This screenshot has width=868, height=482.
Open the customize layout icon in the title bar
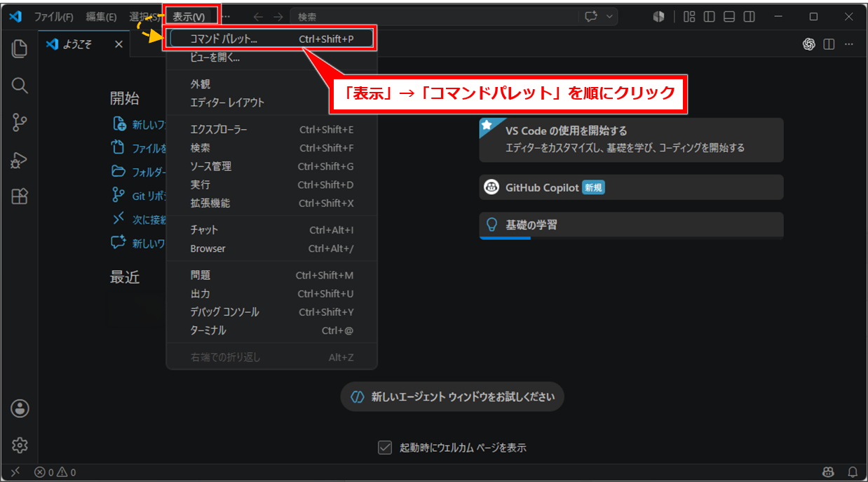click(689, 16)
